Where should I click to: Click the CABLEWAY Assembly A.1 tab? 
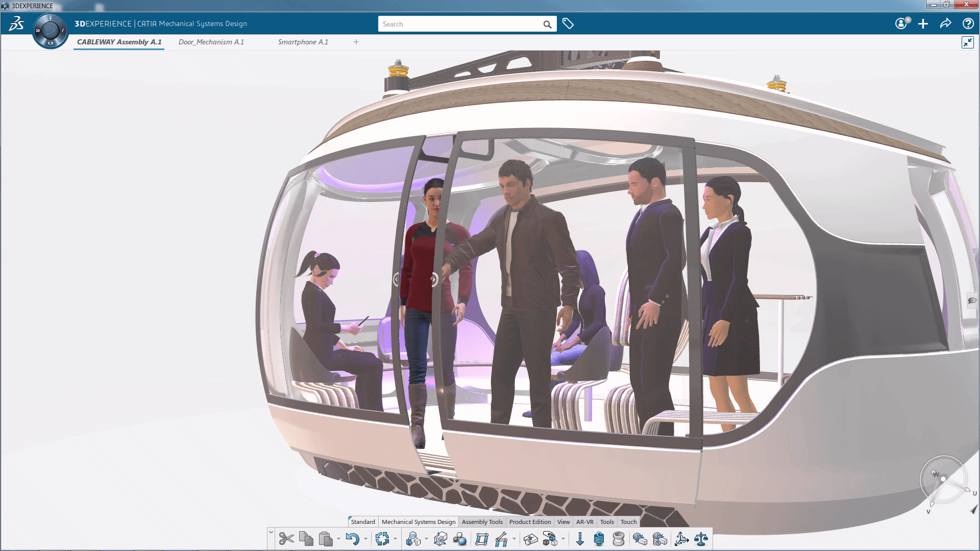(118, 42)
